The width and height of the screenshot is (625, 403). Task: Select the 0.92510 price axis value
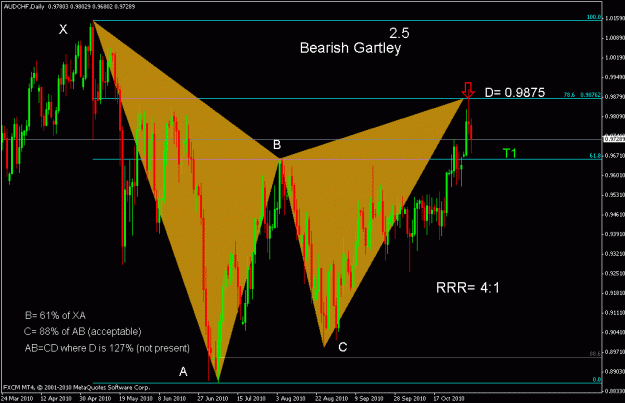[x=615, y=273]
